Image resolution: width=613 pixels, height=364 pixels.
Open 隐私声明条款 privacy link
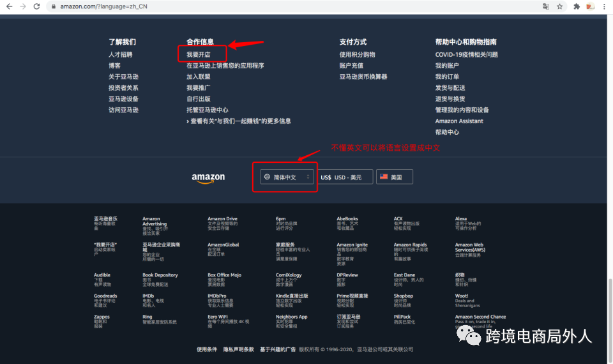point(238,349)
